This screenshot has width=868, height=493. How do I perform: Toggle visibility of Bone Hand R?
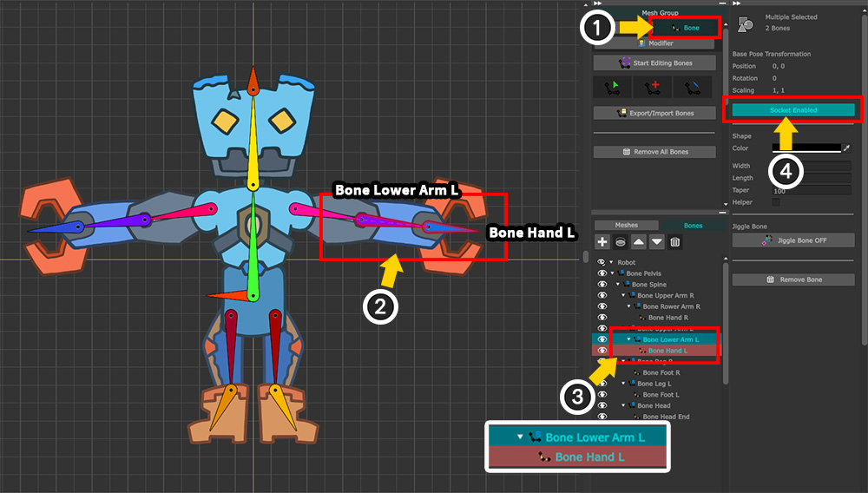coord(602,318)
